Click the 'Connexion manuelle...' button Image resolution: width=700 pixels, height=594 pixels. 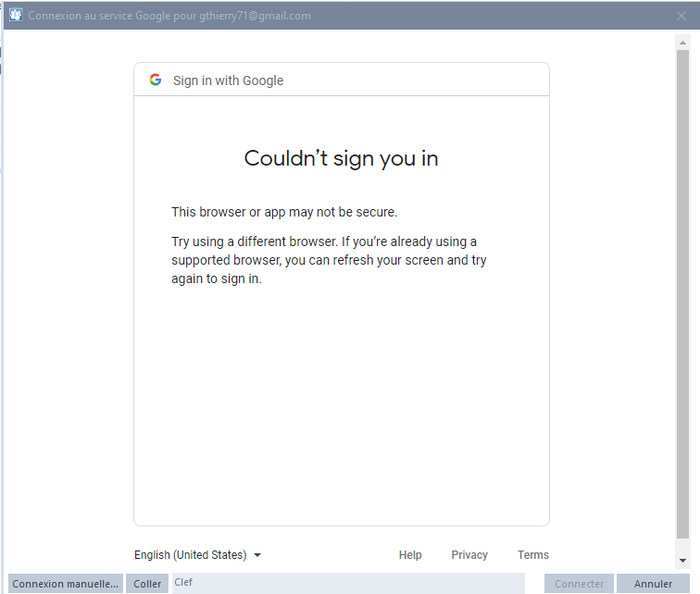pyautogui.click(x=66, y=584)
